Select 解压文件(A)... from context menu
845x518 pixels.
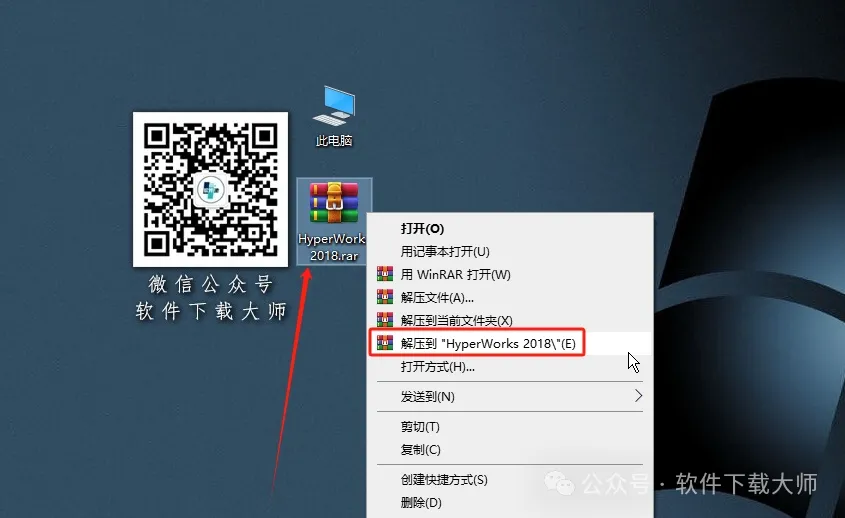pos(510,298)
